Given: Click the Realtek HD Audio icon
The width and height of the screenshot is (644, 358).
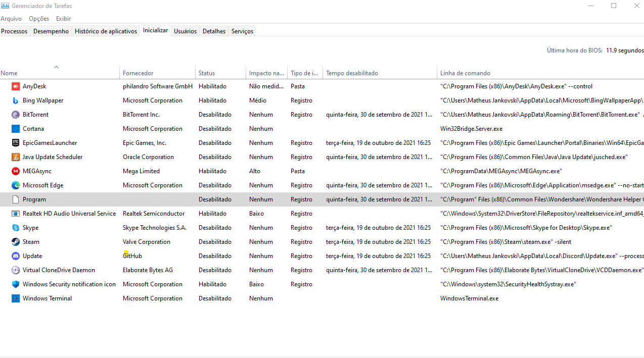Looking at the screenshot, I should [15, 214].
